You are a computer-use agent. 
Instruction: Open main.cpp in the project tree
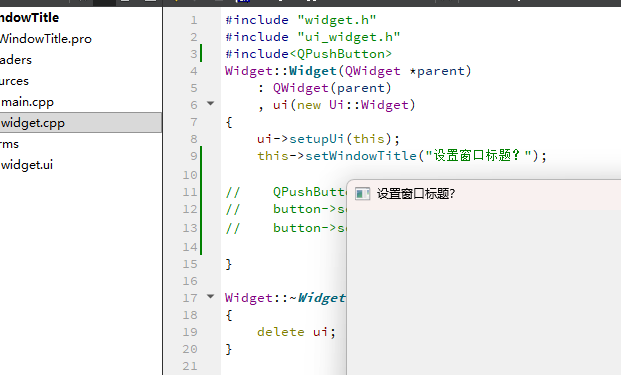point(27,102)
